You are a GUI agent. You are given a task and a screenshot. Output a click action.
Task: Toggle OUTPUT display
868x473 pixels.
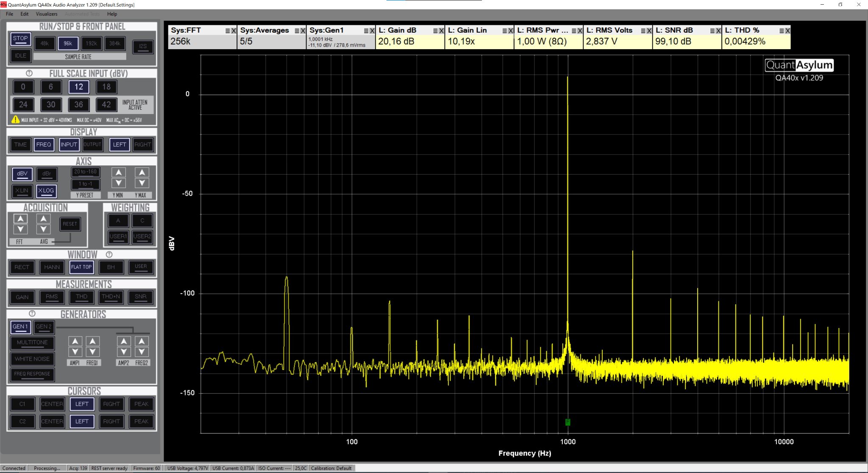tap(92, 145)
